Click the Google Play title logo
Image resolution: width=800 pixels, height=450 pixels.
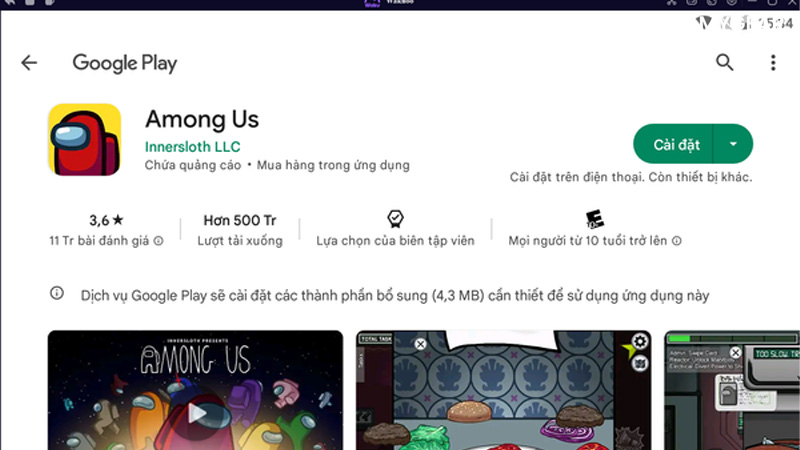(125, 63)
